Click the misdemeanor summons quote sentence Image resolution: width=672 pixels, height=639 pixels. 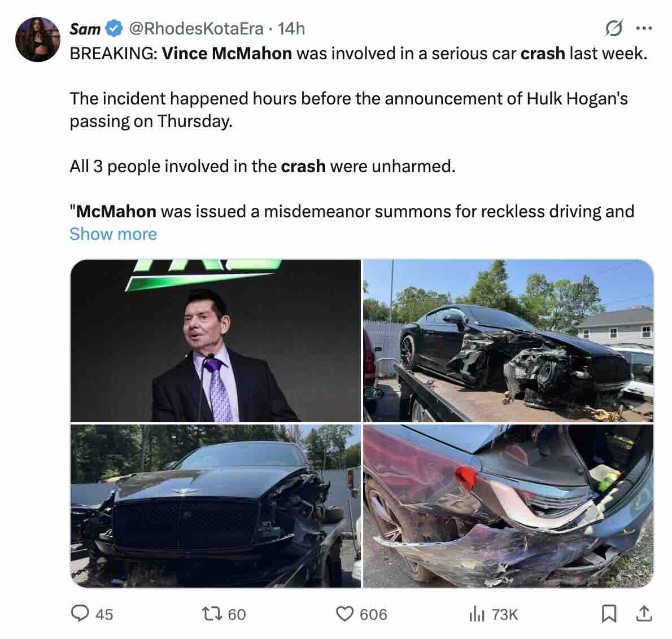[x=352, y=211]
